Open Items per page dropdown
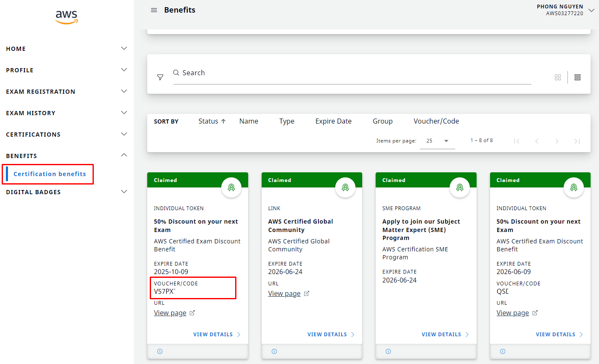This screenshot has height=364, width=599. [x=437, y=141]
